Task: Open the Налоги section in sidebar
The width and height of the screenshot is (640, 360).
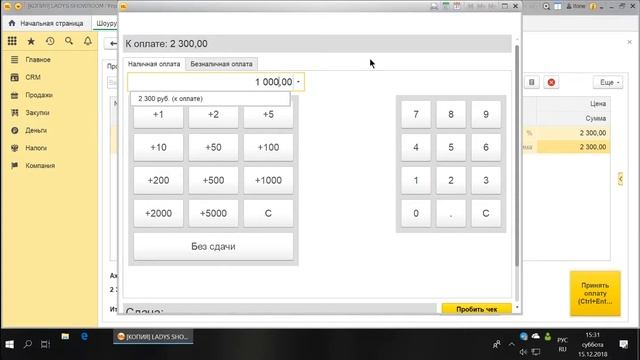Action: click(x=36, y=148)
